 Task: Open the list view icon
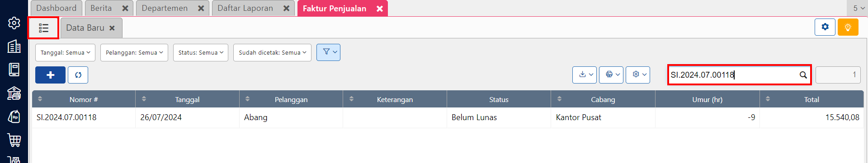click(43, 28)
